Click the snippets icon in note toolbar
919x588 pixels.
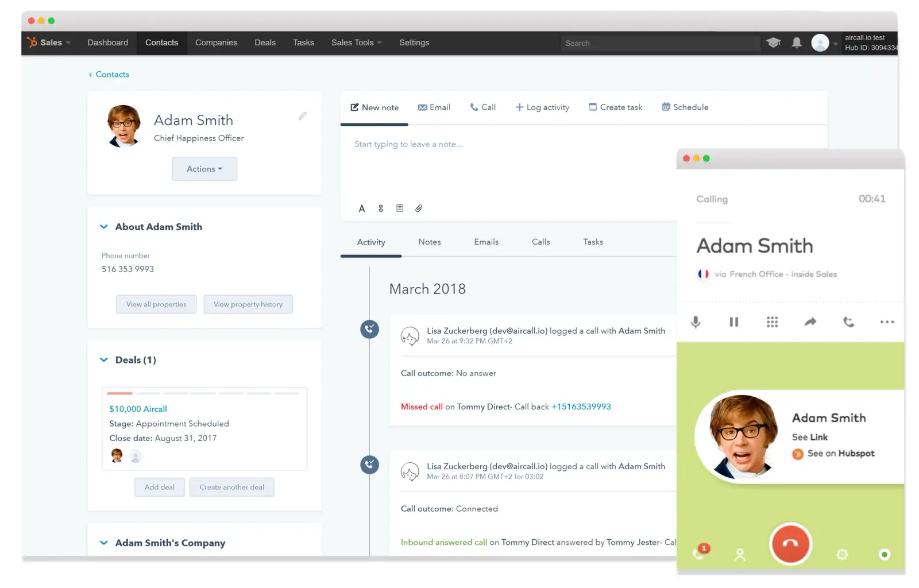point(381,208)
